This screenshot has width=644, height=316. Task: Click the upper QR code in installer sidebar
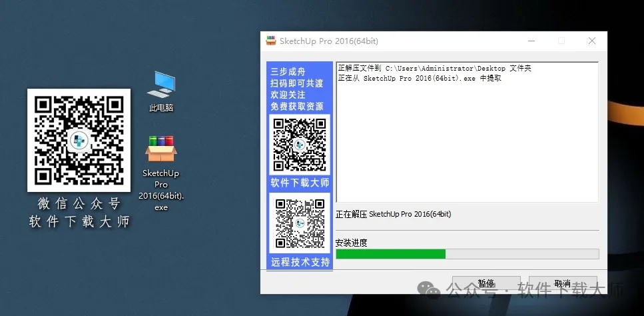coord(299,145)
